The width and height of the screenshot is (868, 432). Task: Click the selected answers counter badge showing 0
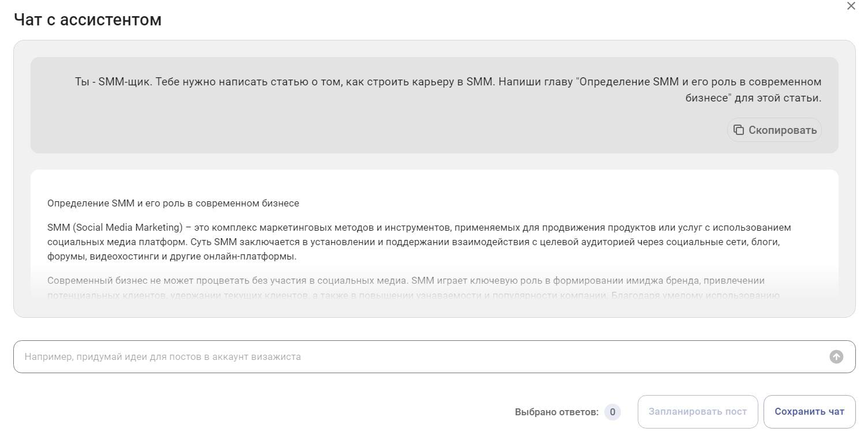click(x=612, y=412)
